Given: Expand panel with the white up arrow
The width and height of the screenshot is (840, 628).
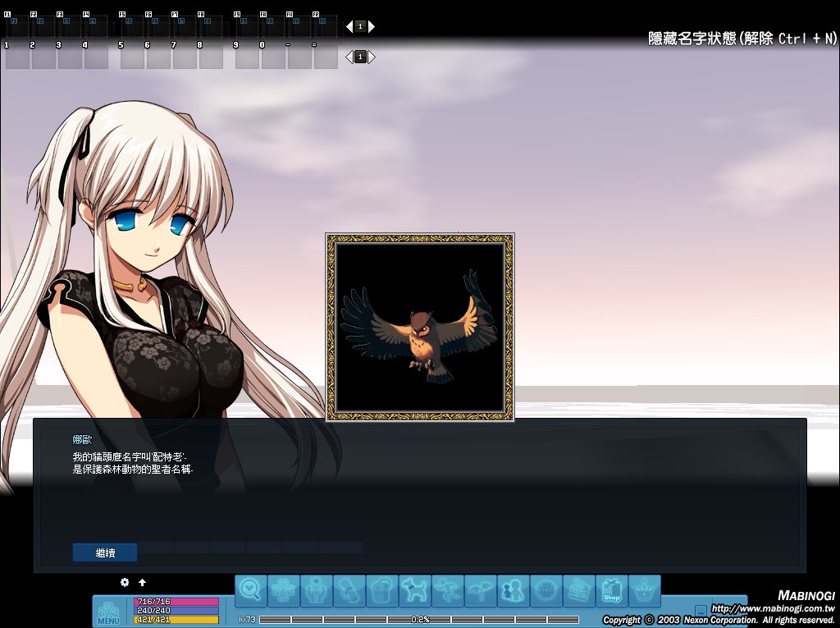Looking at the screenshot, I should coord(142,582).
